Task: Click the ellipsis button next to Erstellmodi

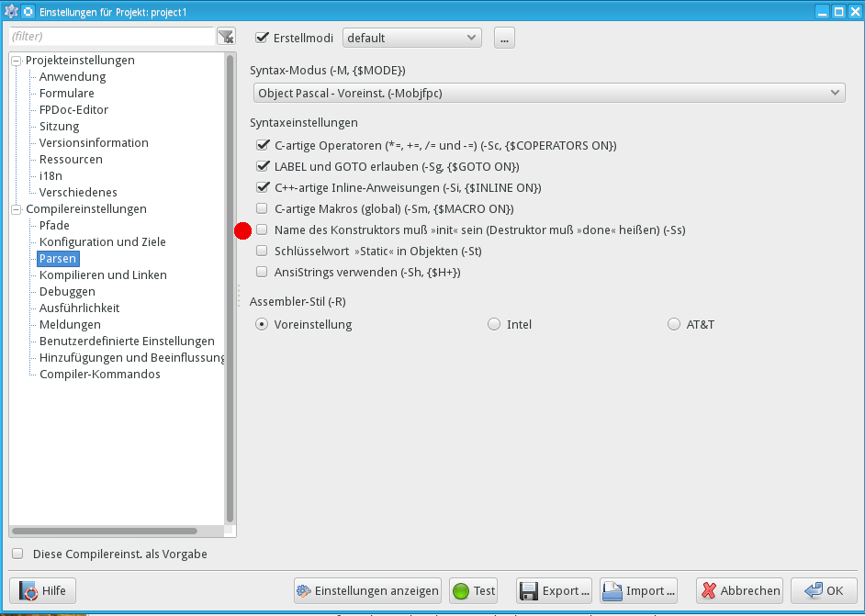Action: point(504,38)
